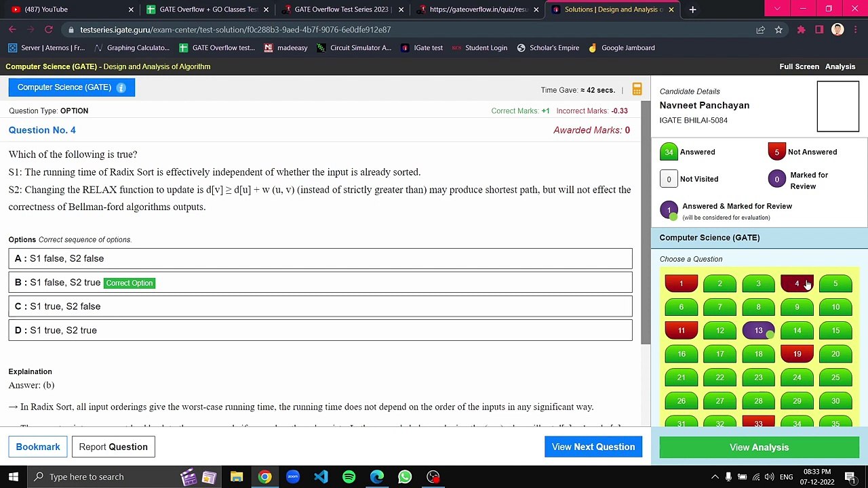Screen dimensions: 868x488
Task: Click the share icon in address bar
Action: tap(760, 30)
